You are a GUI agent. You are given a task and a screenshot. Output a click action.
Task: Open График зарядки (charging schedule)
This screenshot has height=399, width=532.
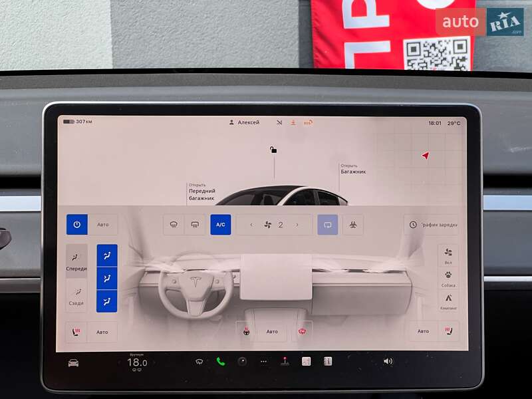pyautogui.click(x=434, y=224)
